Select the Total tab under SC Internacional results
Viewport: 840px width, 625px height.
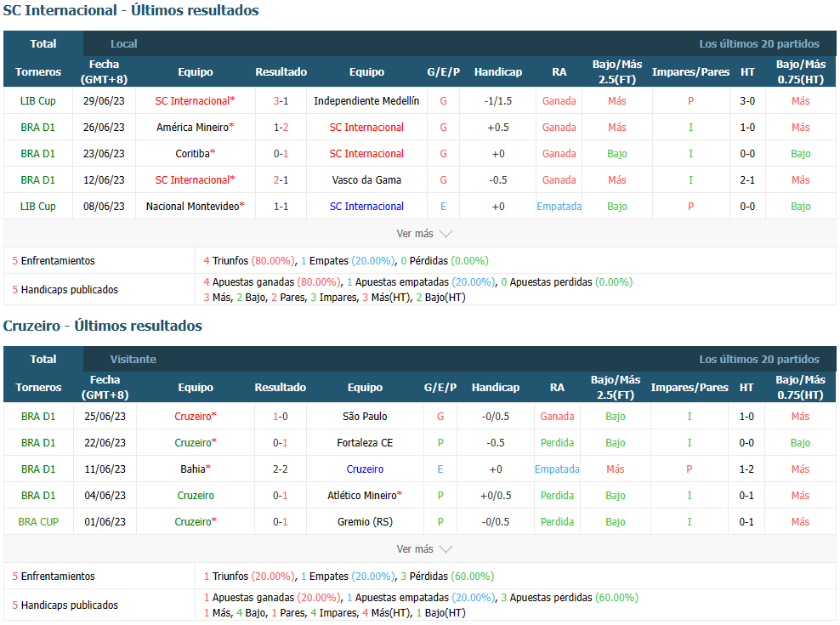click(x=43, y=44)
